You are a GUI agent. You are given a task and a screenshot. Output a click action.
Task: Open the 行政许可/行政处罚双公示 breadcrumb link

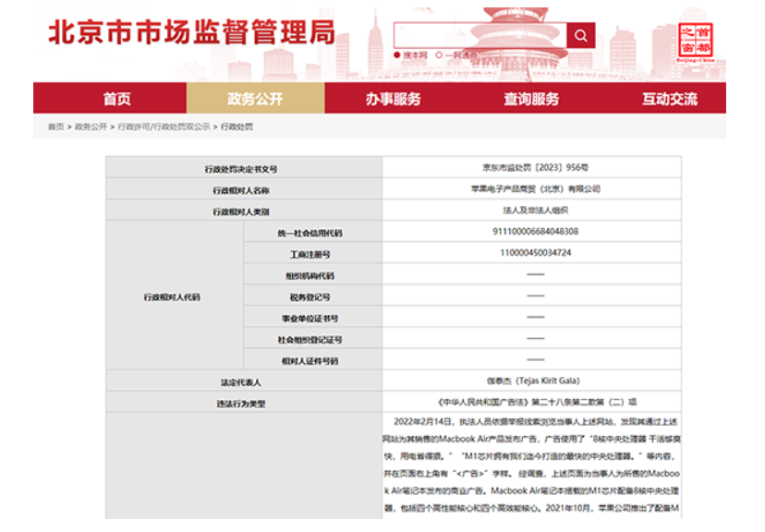(x=164, y=127)
